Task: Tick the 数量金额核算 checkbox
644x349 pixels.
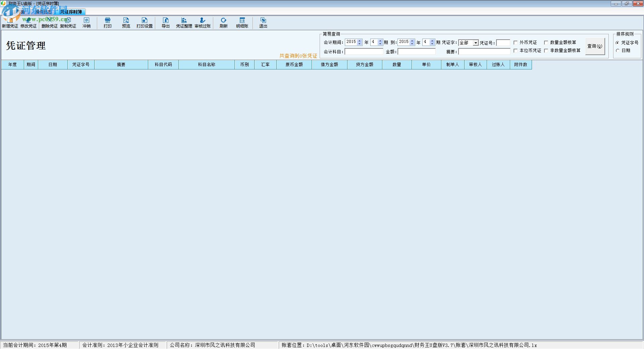Action: (x=546, y=43)
